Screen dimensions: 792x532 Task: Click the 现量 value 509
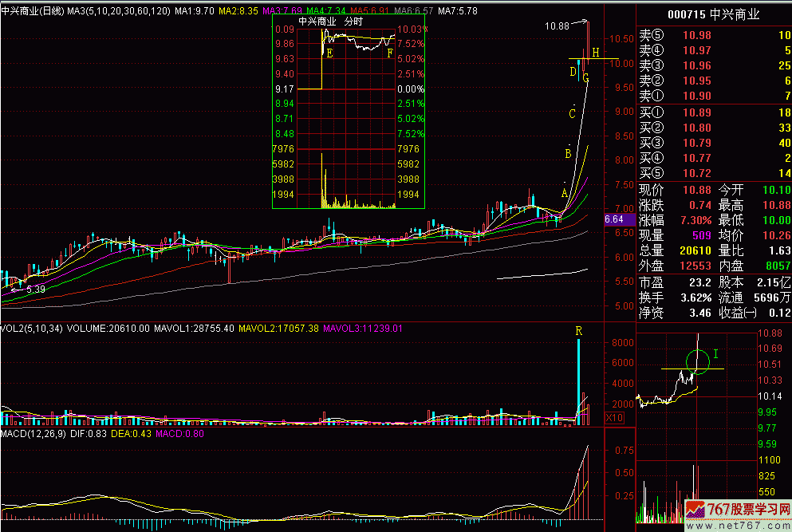tap(702, 235)
